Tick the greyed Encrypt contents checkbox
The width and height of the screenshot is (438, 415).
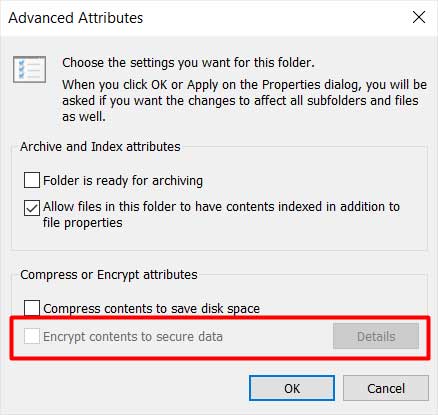pos(32,336)
